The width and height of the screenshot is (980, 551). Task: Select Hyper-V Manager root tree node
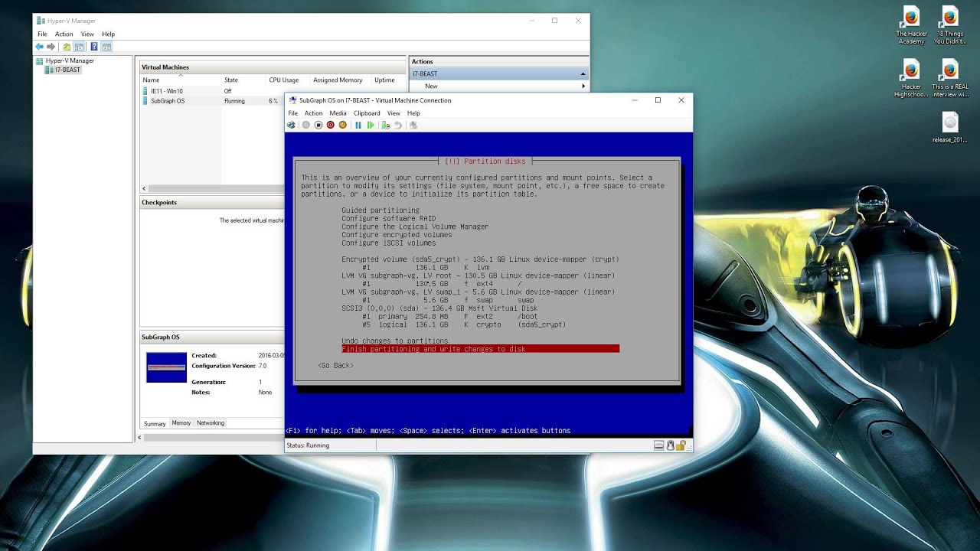(x=65, y=60)
